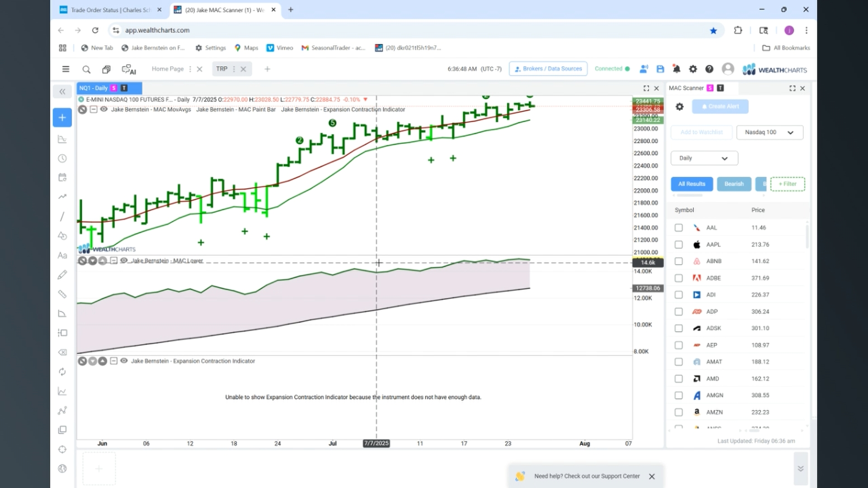The height and width of the screenshot is (488, 868).
Task: Select the trend line drawing tool
Action: (62, 216)
